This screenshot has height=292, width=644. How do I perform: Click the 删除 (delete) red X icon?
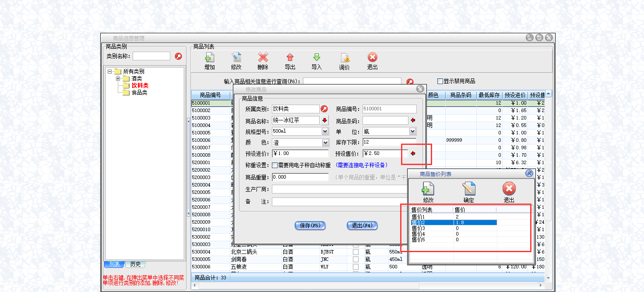(x=263, y=58)
